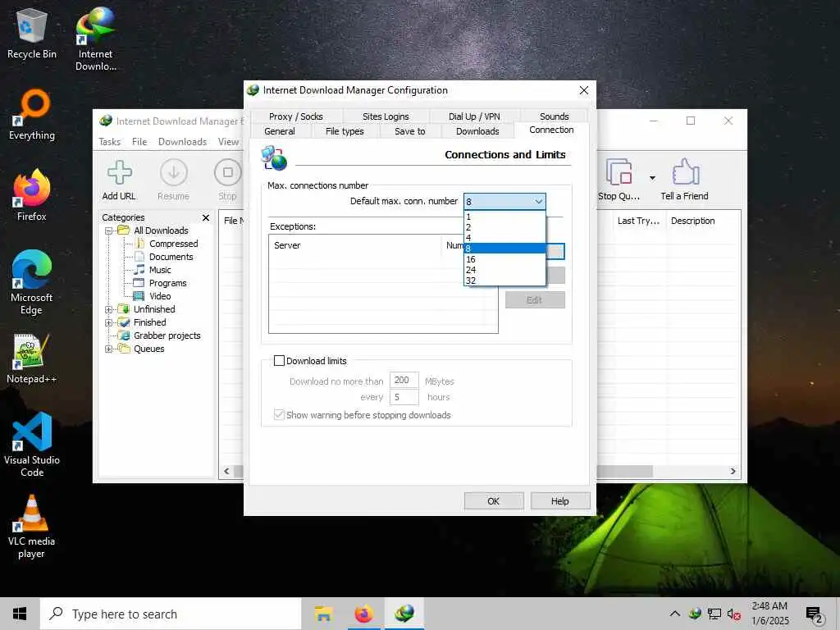Click the network status tray icon

click(714, 614)
